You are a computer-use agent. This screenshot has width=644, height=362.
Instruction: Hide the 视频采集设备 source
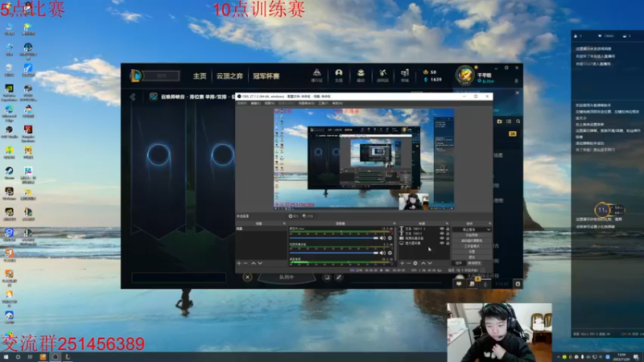[442, 238]
